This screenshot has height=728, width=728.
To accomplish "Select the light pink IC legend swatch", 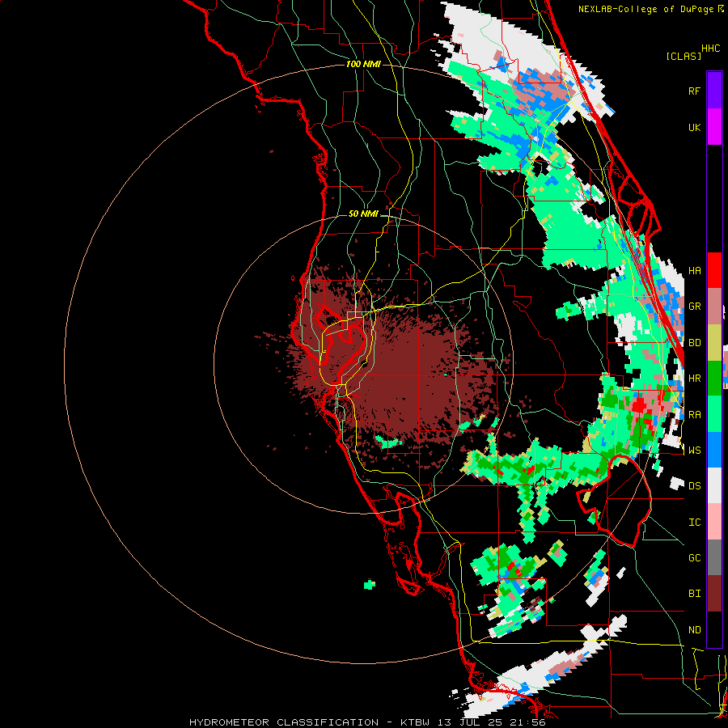I will click(x=714, y=522).
